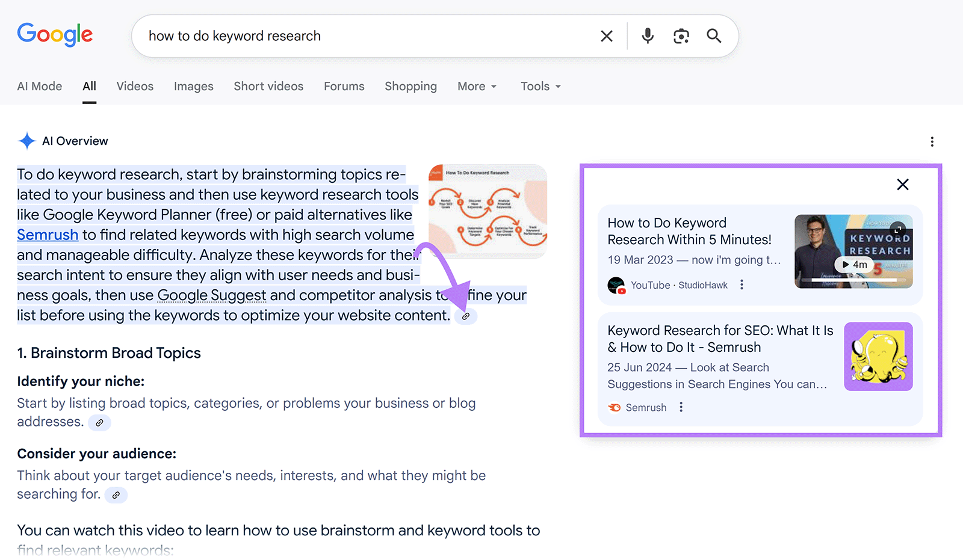Open the three-dot menu on the StudioHawk video
Screen dimensions: 963x560
click(742, 285)
